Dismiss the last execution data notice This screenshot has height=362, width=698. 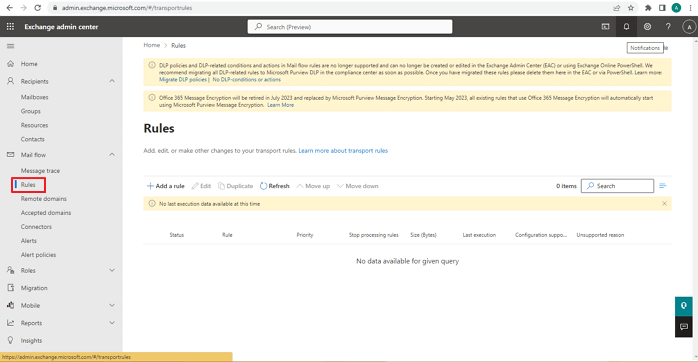point(664,203)
